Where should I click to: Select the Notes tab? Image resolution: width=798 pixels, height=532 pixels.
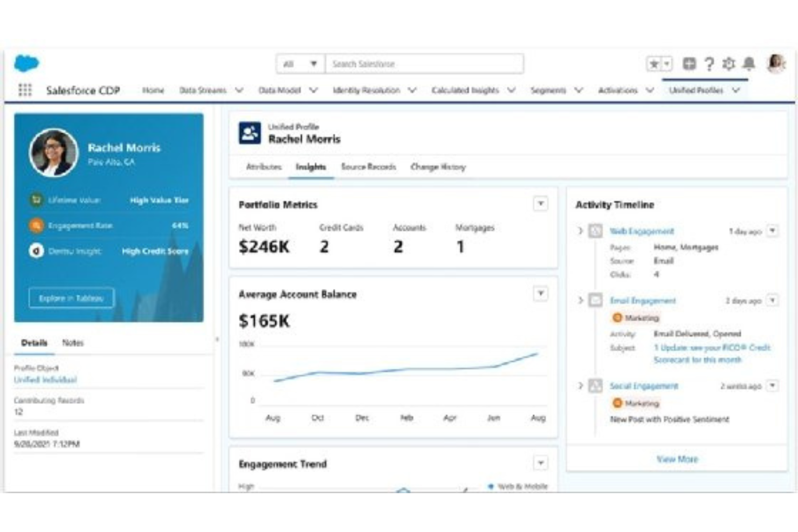(73, 343)
